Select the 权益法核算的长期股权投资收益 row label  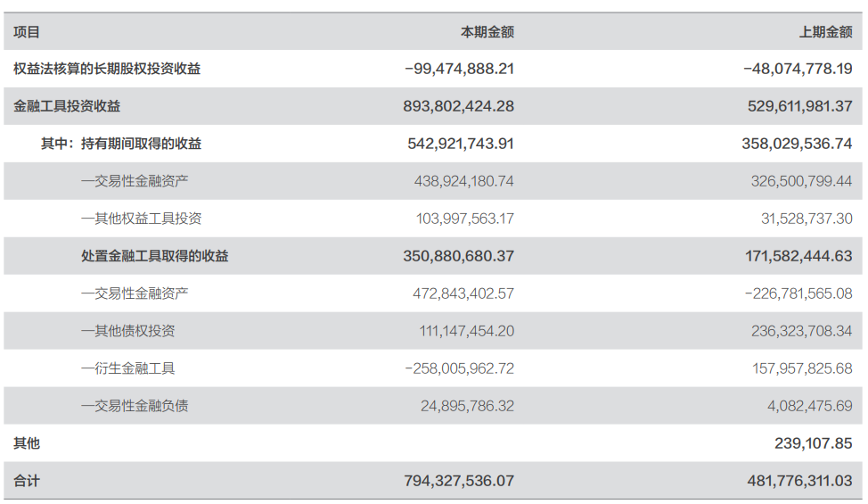[107, 69]
